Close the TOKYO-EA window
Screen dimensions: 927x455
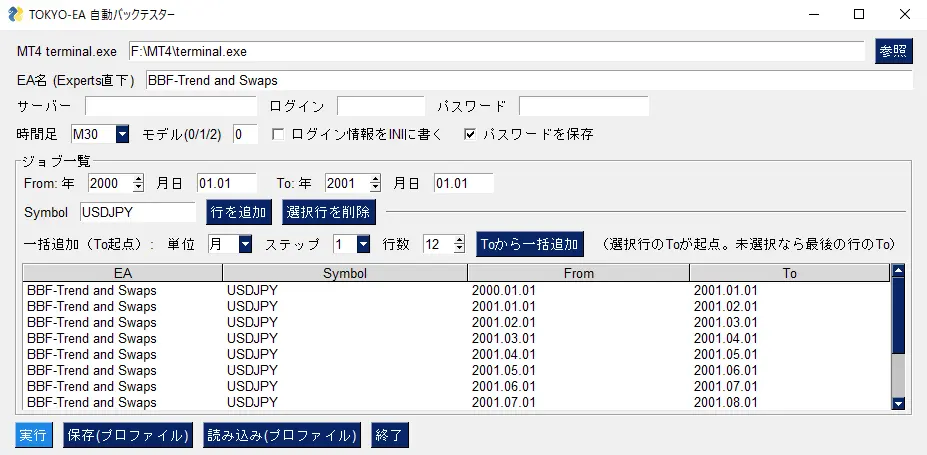point(905,15)
